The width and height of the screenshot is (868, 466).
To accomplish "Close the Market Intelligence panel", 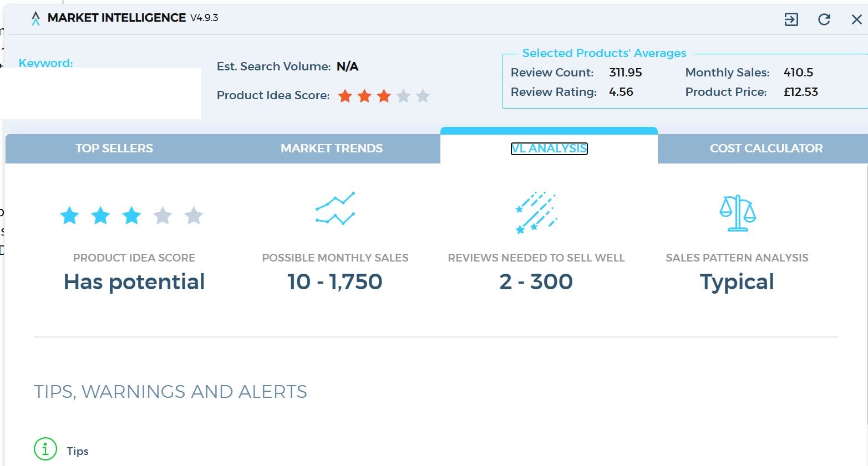I will (856, 20).
